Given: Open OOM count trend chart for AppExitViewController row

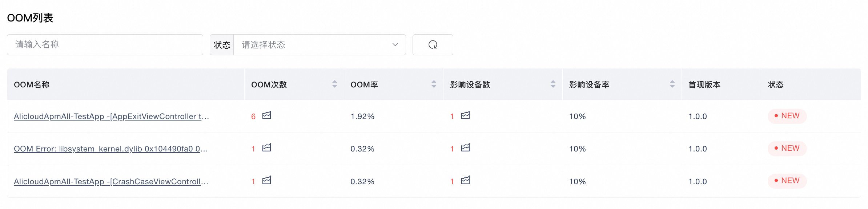Looking at the screenshot, I should [266, 115].
